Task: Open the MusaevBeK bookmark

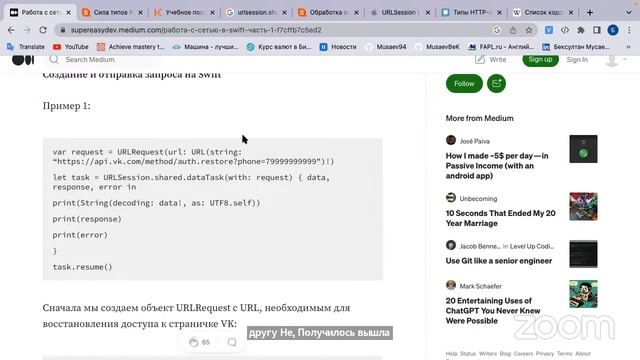Action: [x=437, y=47]
